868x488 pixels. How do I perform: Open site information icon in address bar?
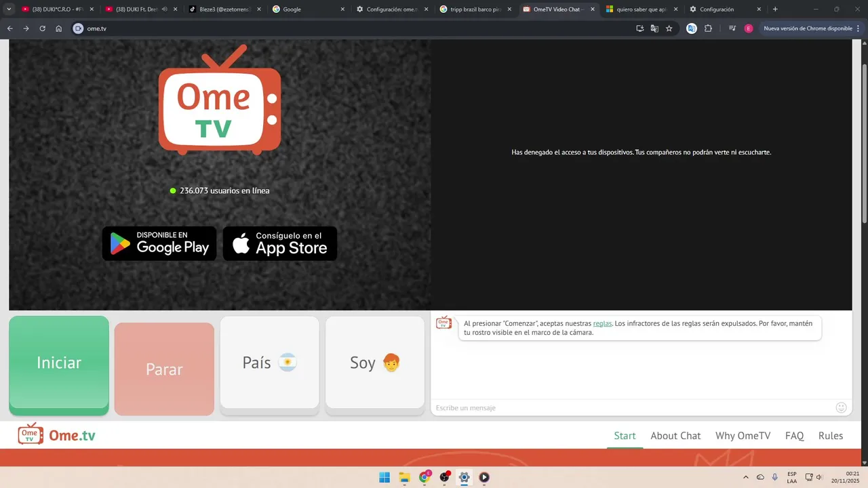coord(78,28)
